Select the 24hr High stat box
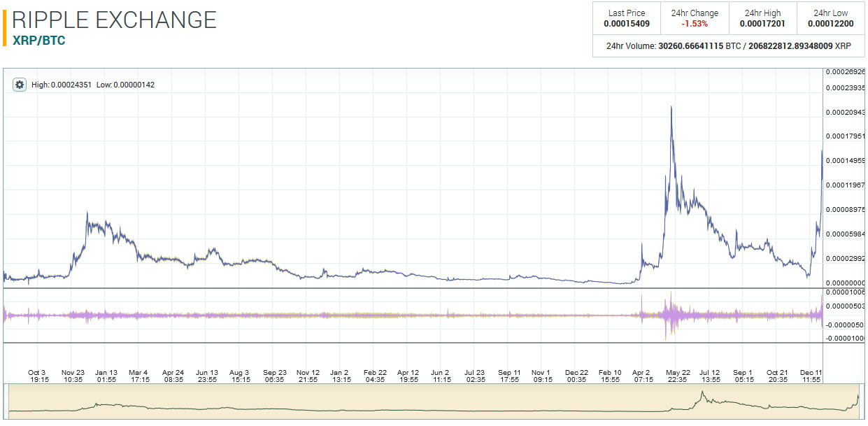Screen dimensions: 868x426 [762, 18]
